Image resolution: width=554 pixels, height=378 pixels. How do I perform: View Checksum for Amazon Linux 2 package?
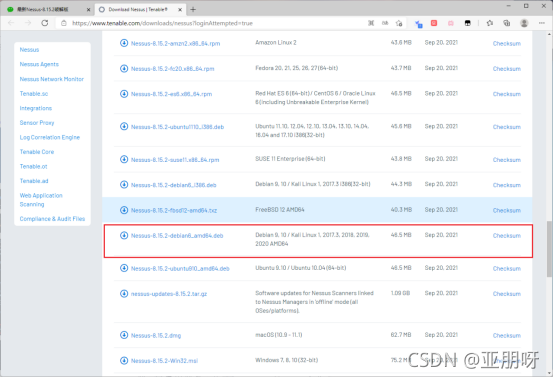507,43
